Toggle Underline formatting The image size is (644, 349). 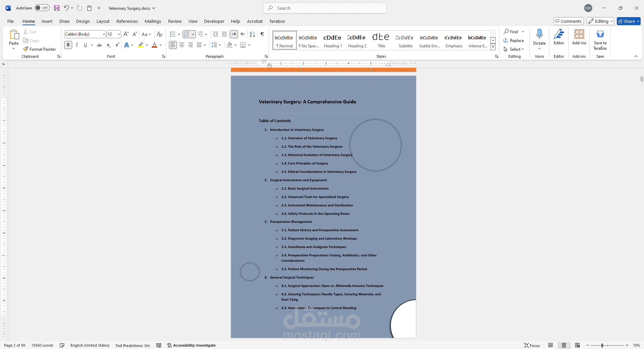(x=85, y=45)
